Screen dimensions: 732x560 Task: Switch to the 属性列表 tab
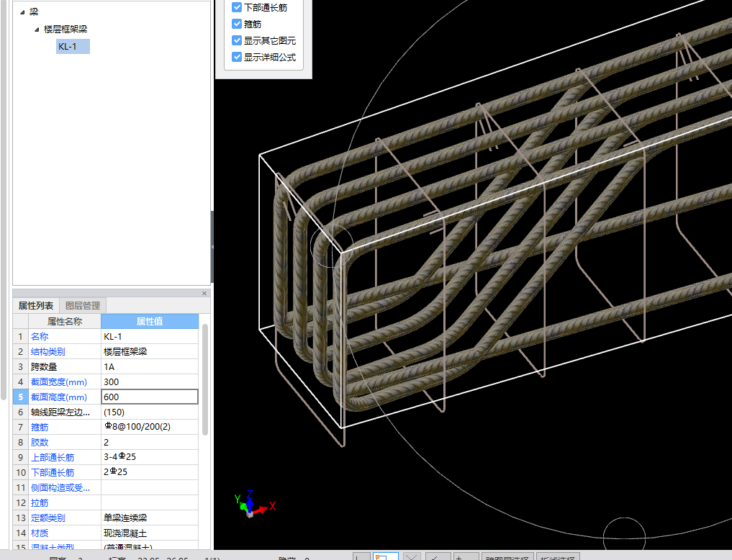36,306
